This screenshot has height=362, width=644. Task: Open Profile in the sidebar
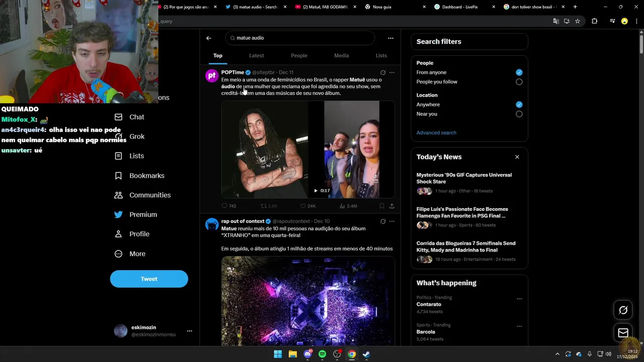click(131, 234)
